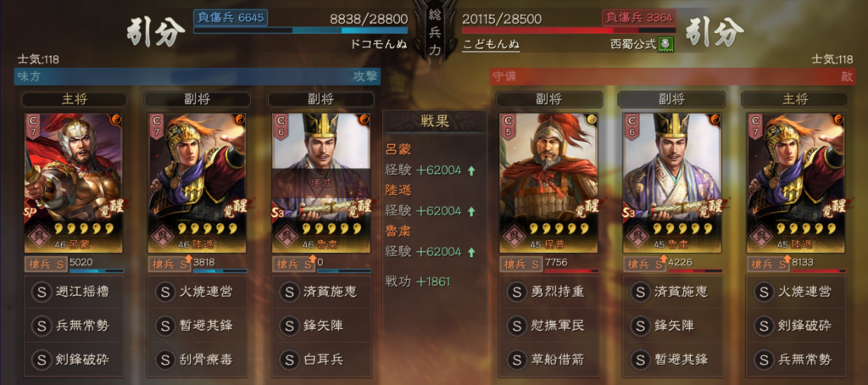Select the 守備 敵 red header bar

pos(671,77)
